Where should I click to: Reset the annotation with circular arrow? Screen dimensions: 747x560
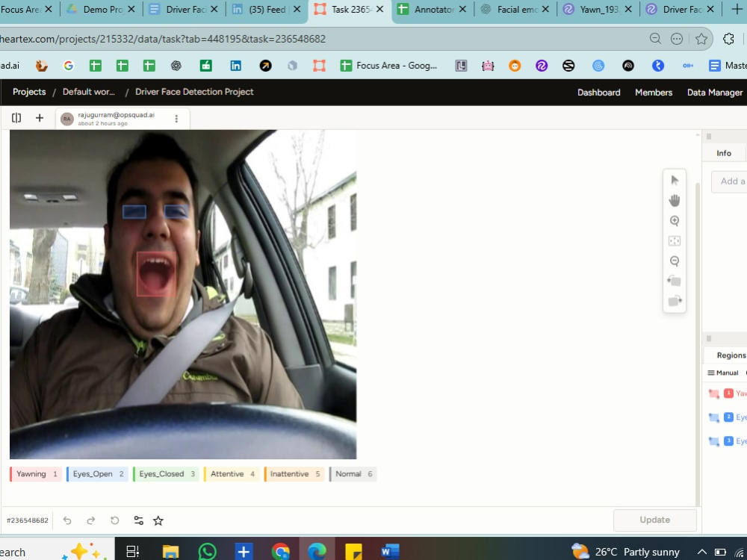coord(114,520)
